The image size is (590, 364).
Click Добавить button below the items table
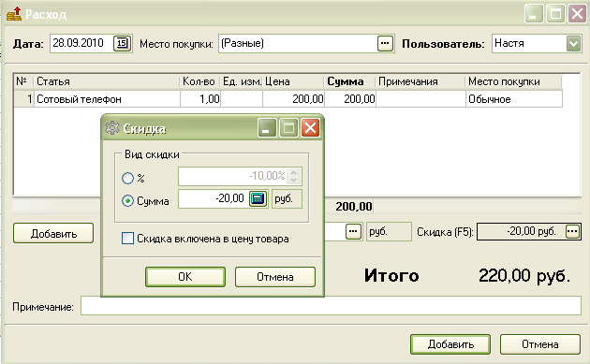coord(53,233)
